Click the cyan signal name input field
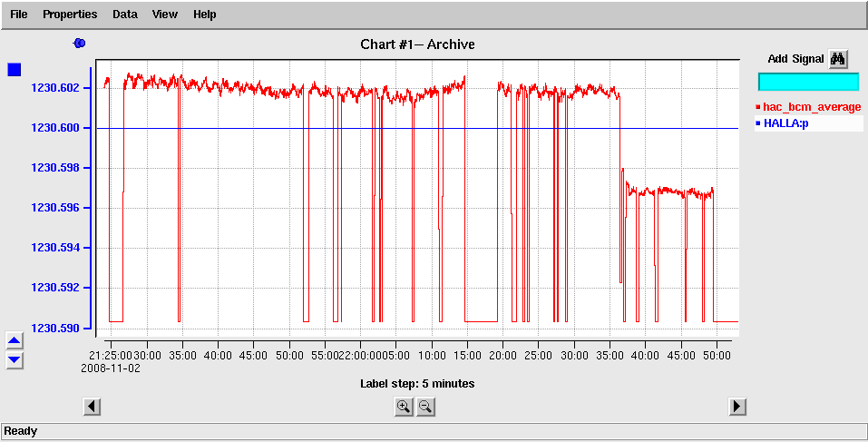Image resolution: width=868 pixels, height=442 pixels. pyautogui.click(x=808, y=82)
